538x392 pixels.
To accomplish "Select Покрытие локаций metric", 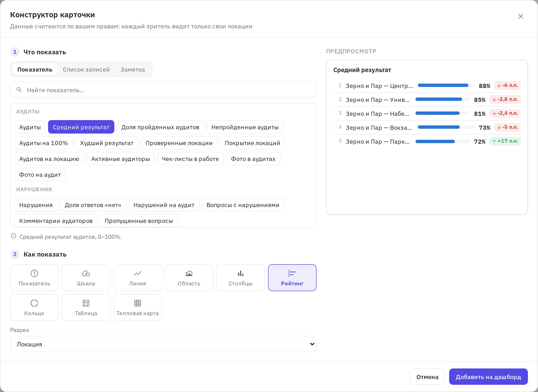I will 253,143.
